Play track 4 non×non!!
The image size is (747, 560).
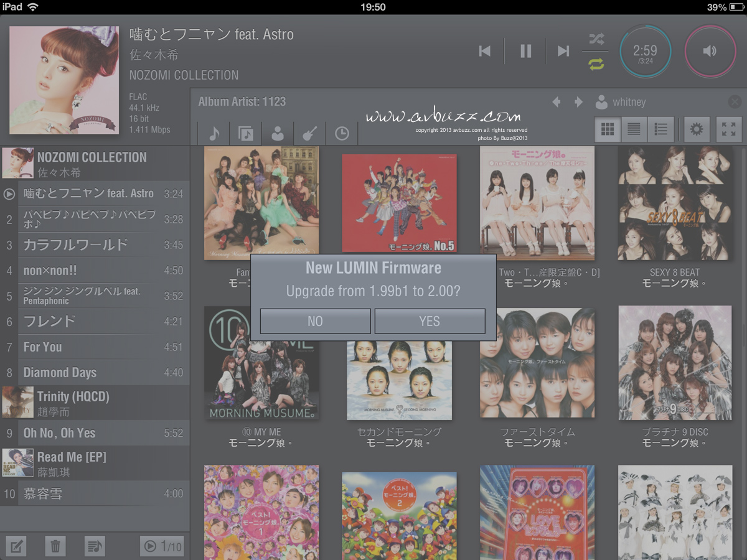tap(95, 271)
